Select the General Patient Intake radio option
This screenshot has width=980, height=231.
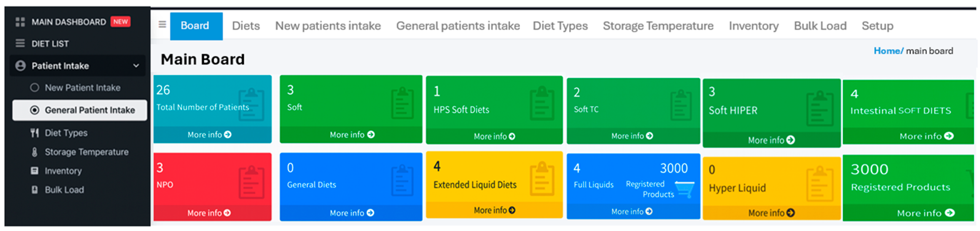click(x=35, y=110)
